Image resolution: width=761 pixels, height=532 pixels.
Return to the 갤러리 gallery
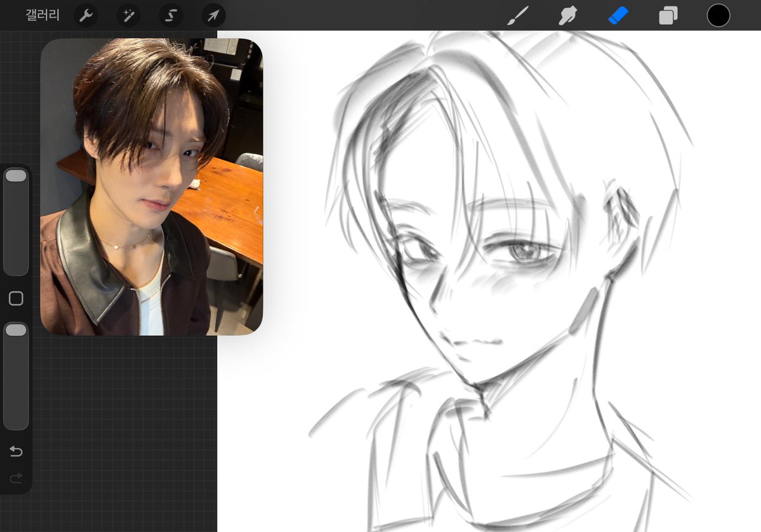(x=43, y=15)
